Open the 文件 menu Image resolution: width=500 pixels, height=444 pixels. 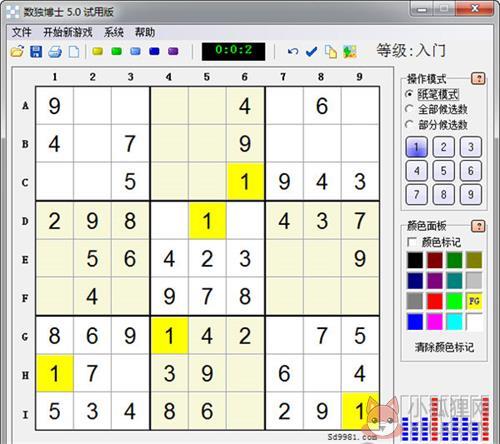[x=21, y=32]
